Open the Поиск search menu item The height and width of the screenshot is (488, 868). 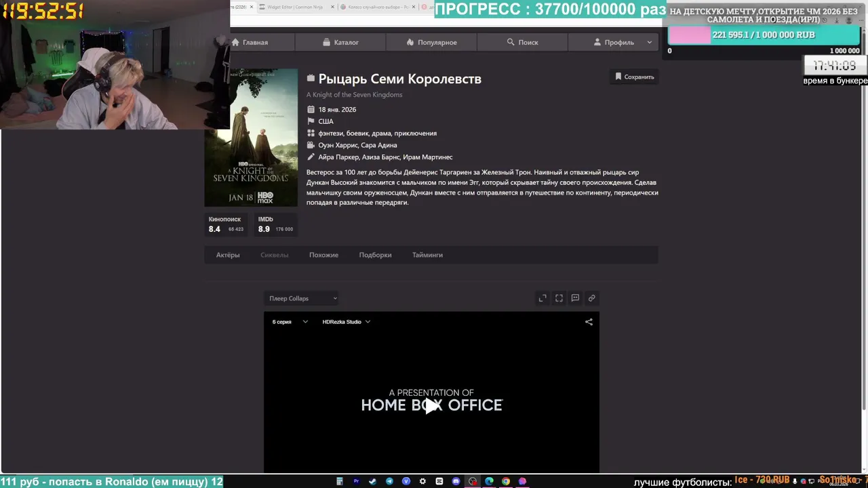pos(522,42)
